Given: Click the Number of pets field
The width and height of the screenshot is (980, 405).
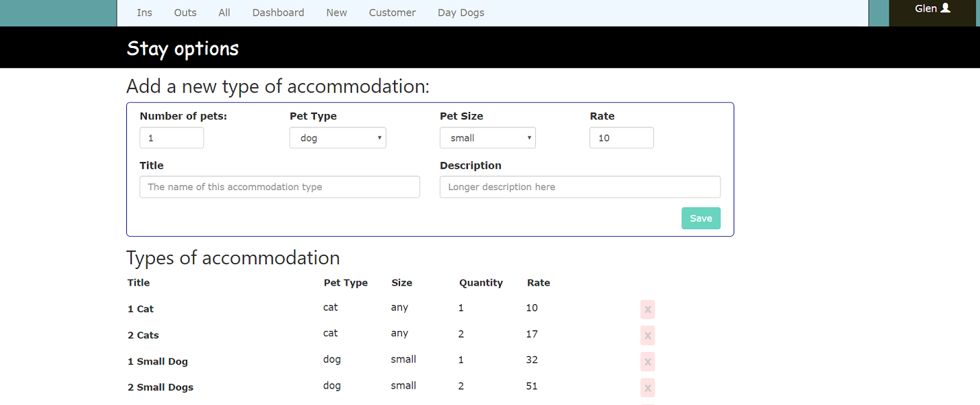Looking at the screenshot, I should (172, 138).
